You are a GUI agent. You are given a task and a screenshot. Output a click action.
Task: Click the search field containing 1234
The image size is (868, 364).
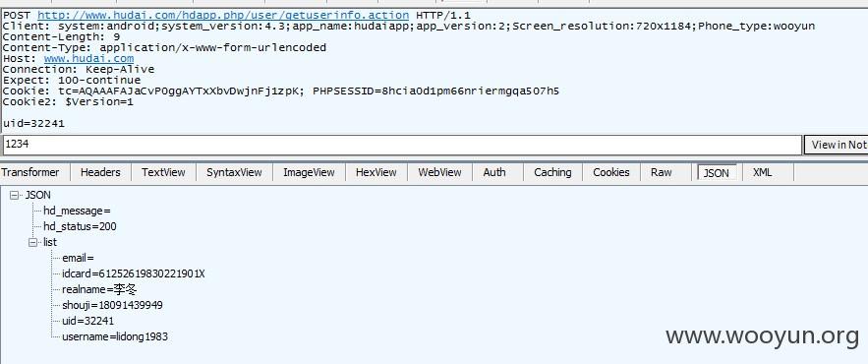401,145
